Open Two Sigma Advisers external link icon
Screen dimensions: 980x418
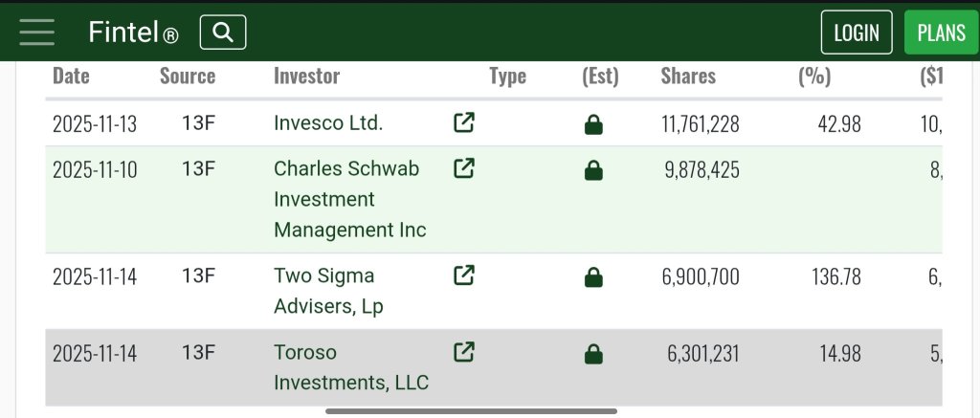pyautogui.click(x=463, y=275)
